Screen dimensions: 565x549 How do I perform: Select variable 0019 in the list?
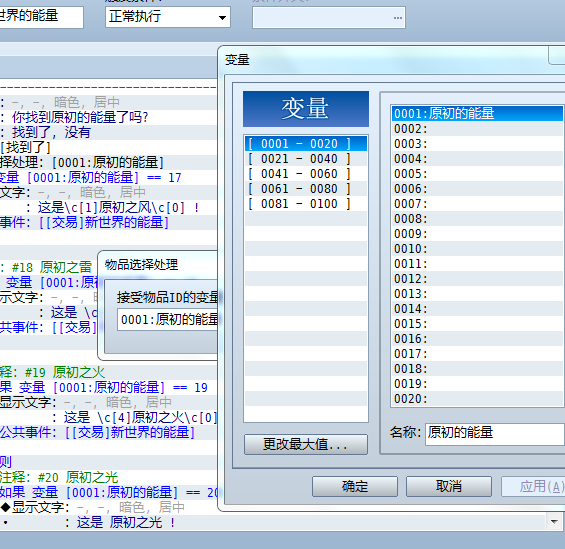(x=477, y=384)
